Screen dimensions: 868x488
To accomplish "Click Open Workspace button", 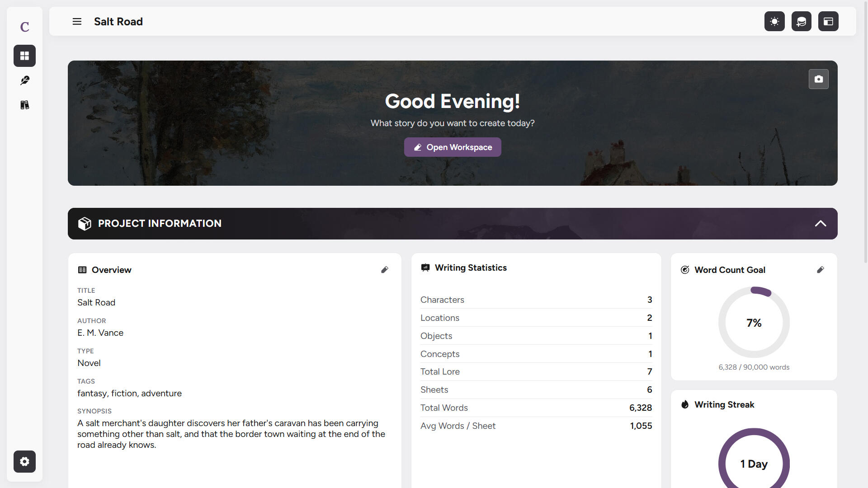I will 453,147.
